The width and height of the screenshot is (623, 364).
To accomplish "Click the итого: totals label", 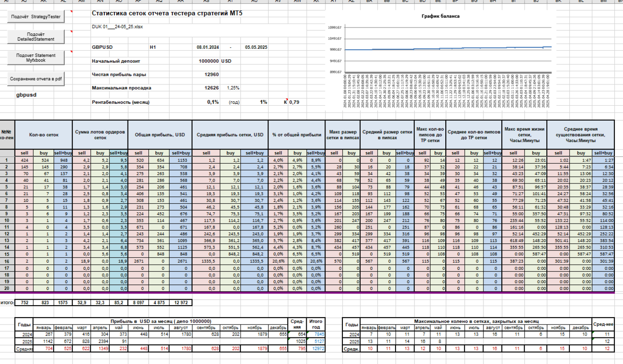I will point(7,303).
